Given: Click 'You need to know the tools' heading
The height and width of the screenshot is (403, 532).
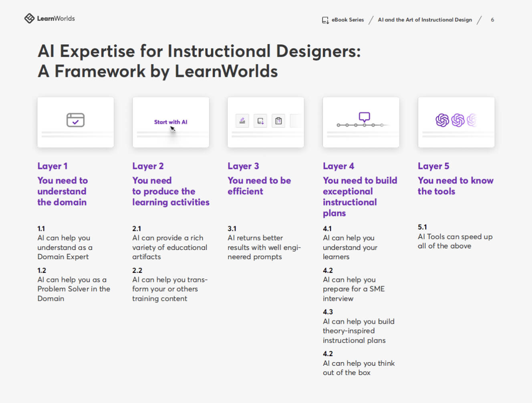Looking at the screenshot, I should pyautogui.click(x=455, y=186).
